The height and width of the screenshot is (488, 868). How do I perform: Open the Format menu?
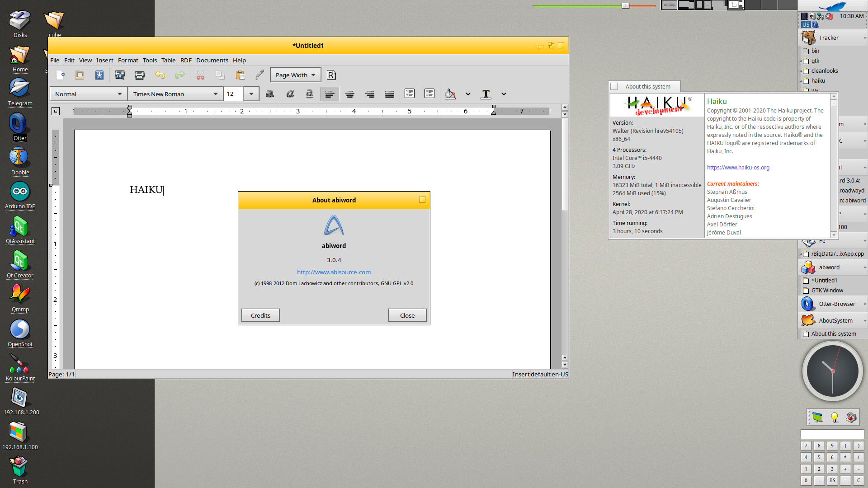[x=128, y=60]
